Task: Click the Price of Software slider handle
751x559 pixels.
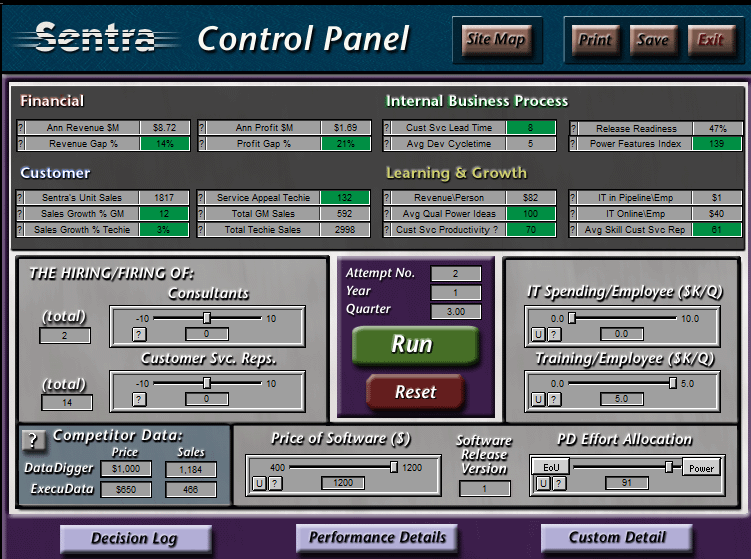Action: (394, 467)
